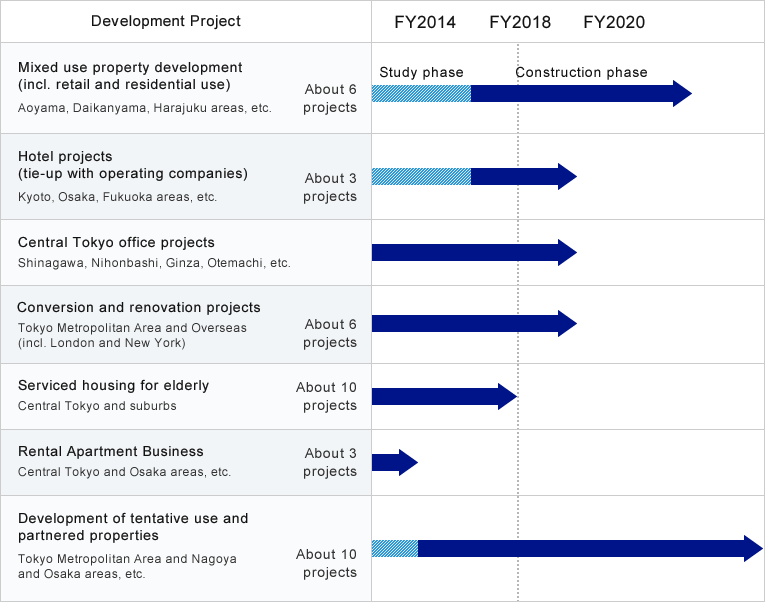This screenshot has width=765, height=602.
Task: Click 'About 10 projects' in tentative use row
Action: tap(326, 563)
